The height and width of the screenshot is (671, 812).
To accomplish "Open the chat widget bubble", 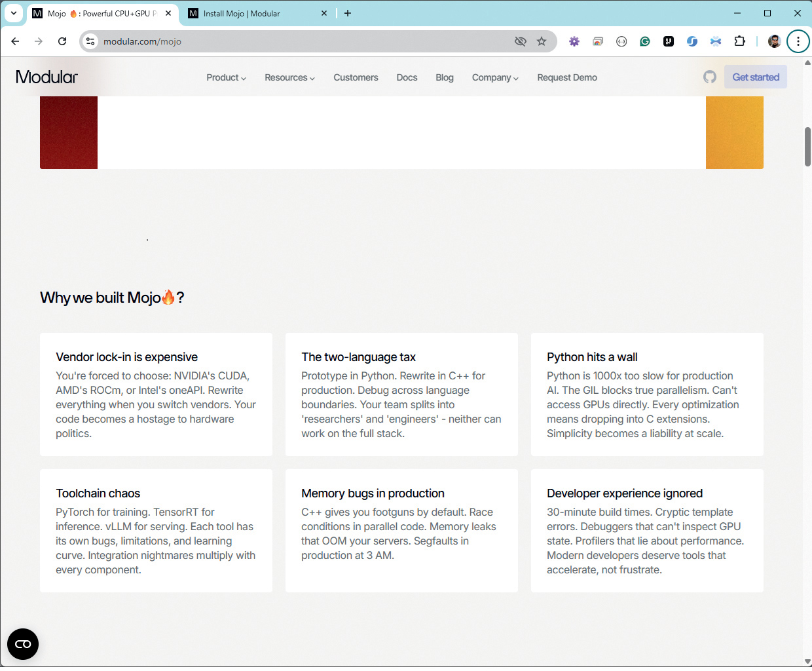I will [x=23, y=644].
